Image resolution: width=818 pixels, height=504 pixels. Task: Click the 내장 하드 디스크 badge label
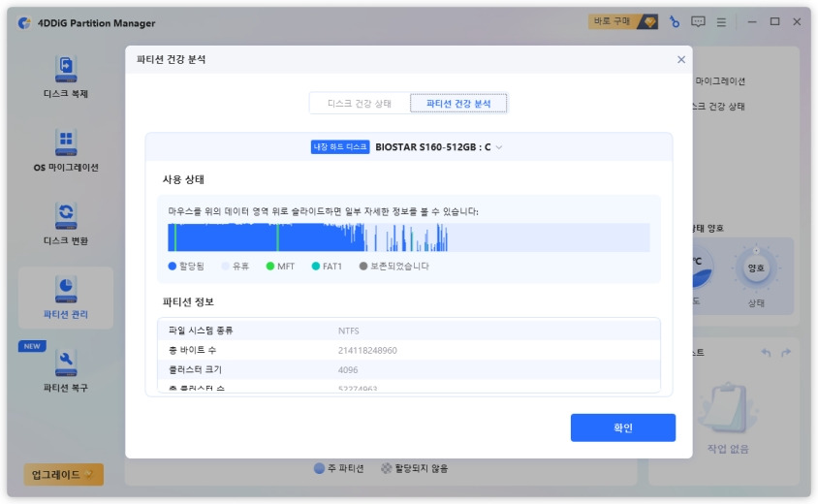(x=340, y=147)
